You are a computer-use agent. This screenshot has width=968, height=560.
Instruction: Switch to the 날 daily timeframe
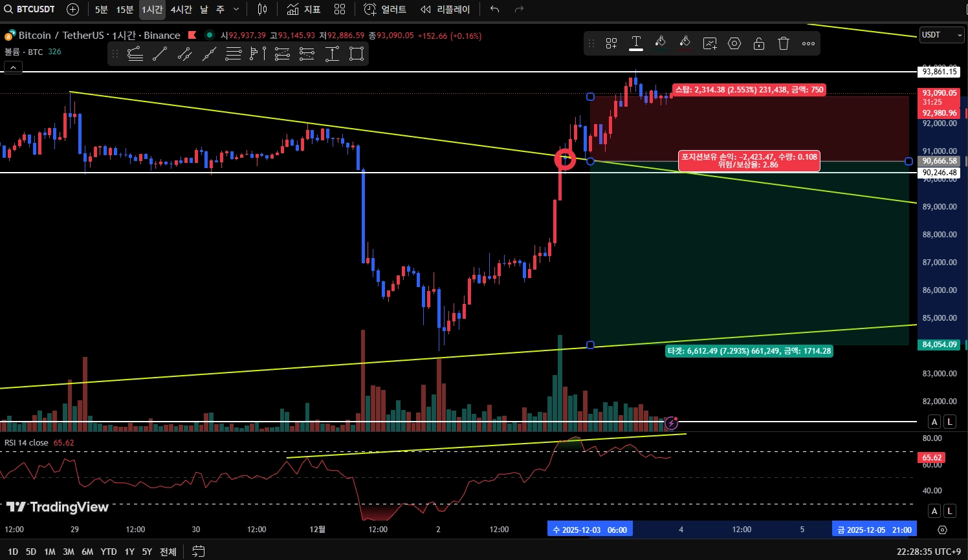204,9
